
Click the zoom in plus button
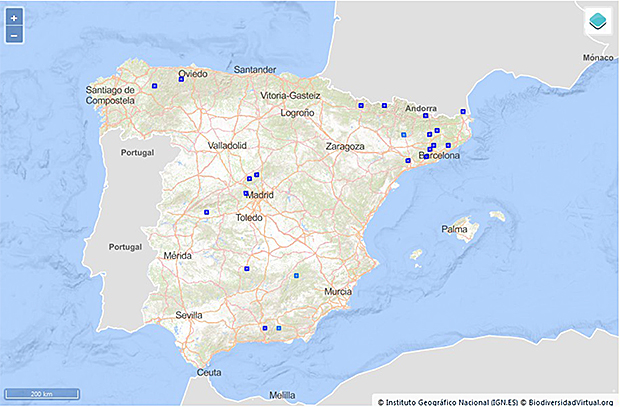click(x=14, y=18)
